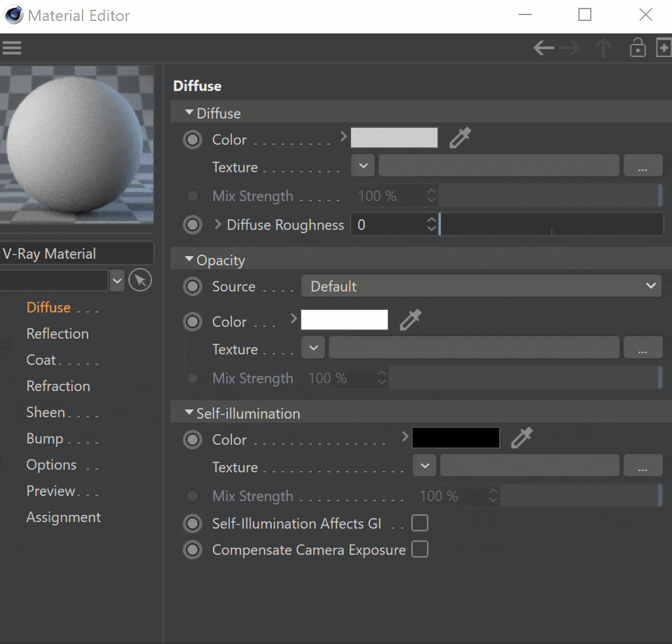Open dropdown below V-Ray Material name

[117, 281]
